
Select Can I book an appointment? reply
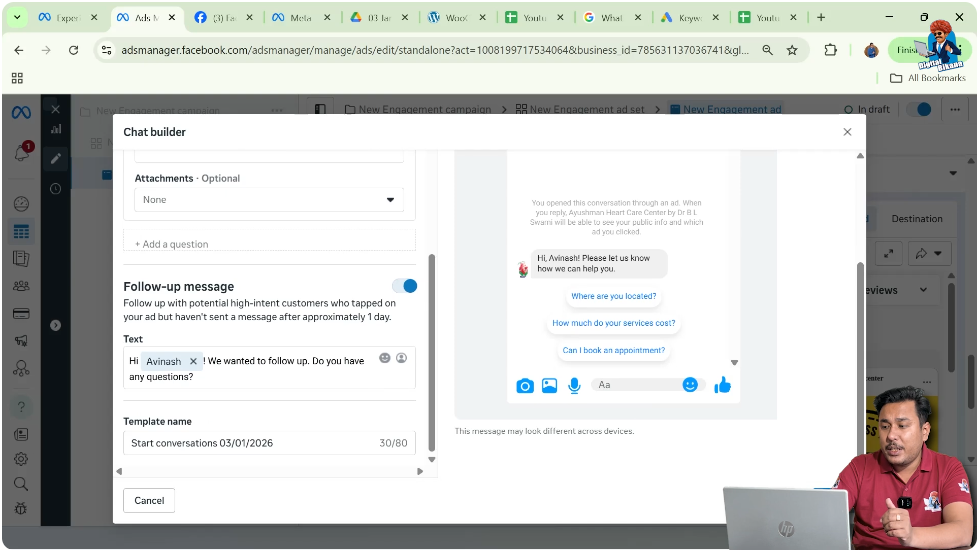[x=614, y=350]
